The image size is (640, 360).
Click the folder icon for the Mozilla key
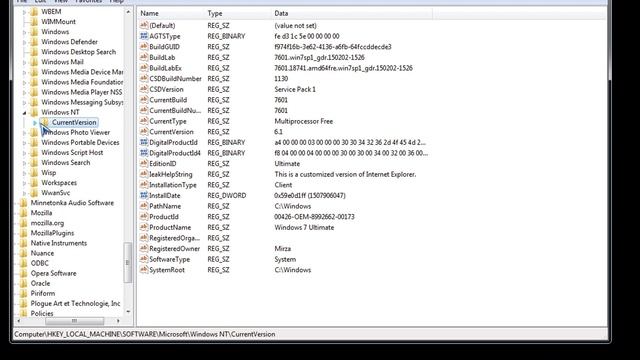click(x=24, y=213)
